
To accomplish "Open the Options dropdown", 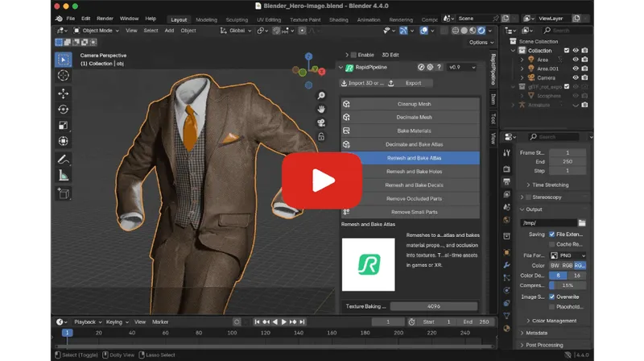I will tap(481, 43).
